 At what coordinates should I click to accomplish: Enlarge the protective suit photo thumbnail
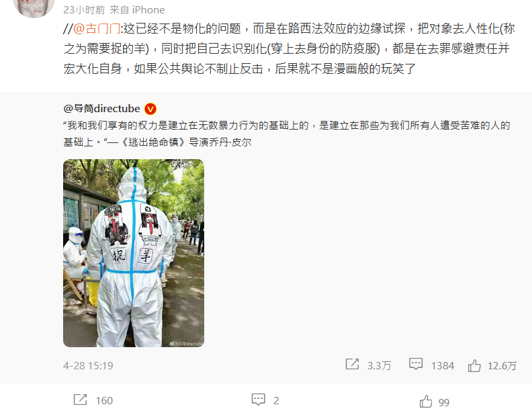point(134,253)
